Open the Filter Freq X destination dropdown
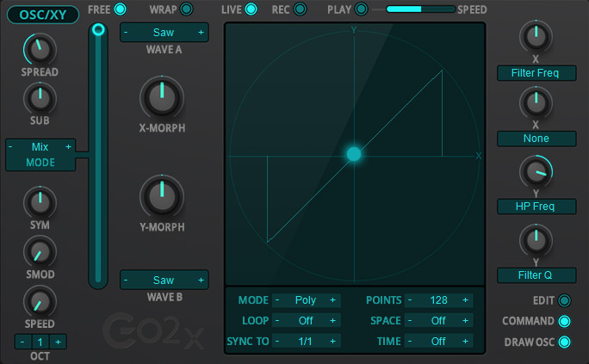The height and width of the screenshot is (364, 589). 536,73
